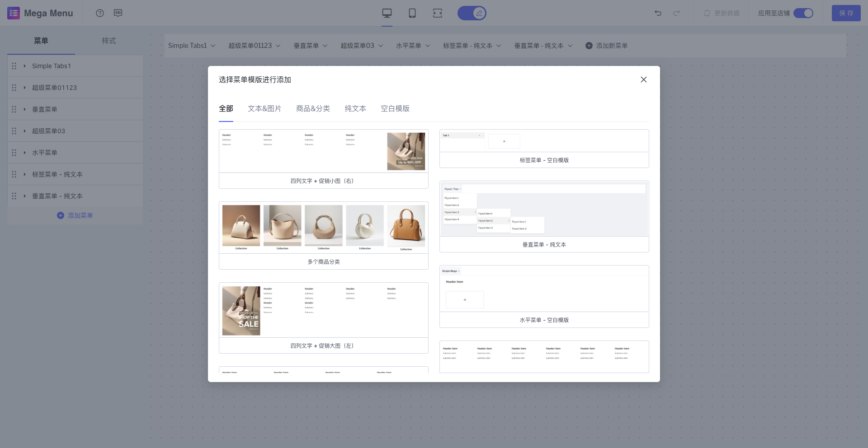
Task: Choose 水平菜单 - 空白模版 template
Action: pos(544,296)
